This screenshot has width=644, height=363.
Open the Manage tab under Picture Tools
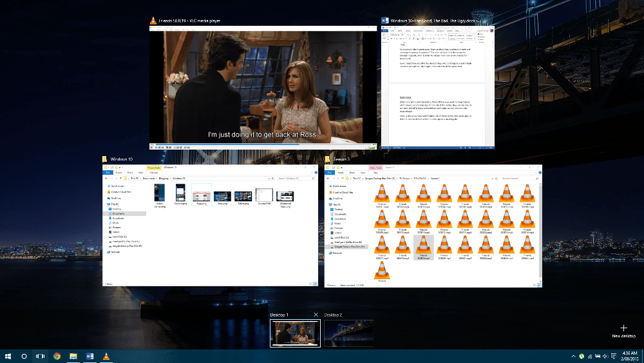(x=154, y=173)
